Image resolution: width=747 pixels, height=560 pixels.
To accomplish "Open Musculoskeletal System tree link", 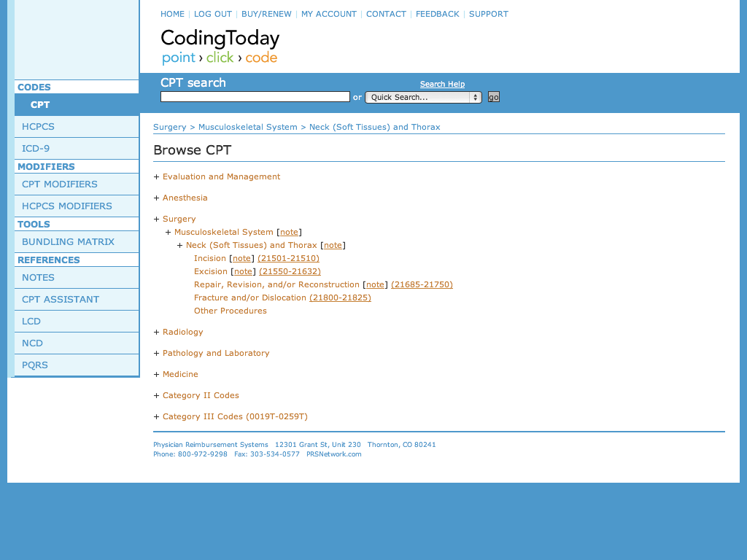I will tap(223, 233).
